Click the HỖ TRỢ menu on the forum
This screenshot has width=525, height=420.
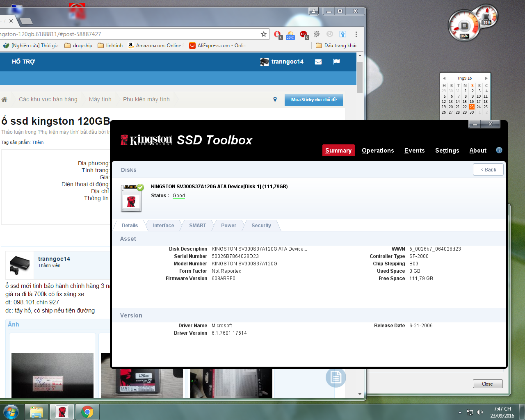[23, 62]
